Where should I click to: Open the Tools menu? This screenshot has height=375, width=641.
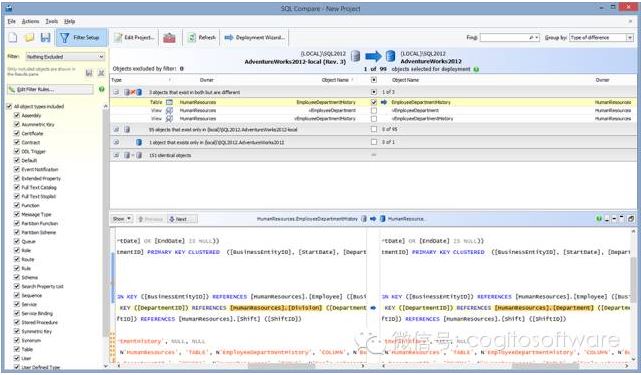[52, 21]
